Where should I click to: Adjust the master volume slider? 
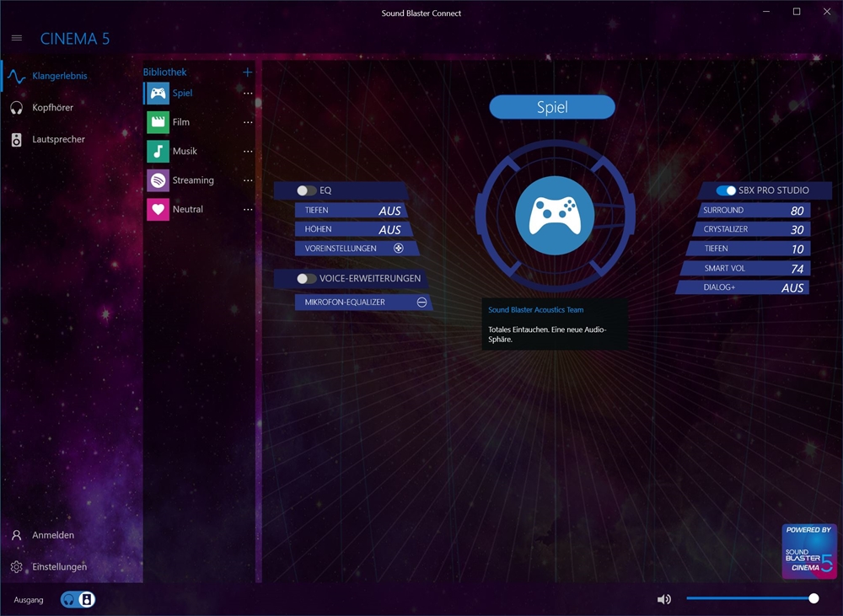click(752, 598)
